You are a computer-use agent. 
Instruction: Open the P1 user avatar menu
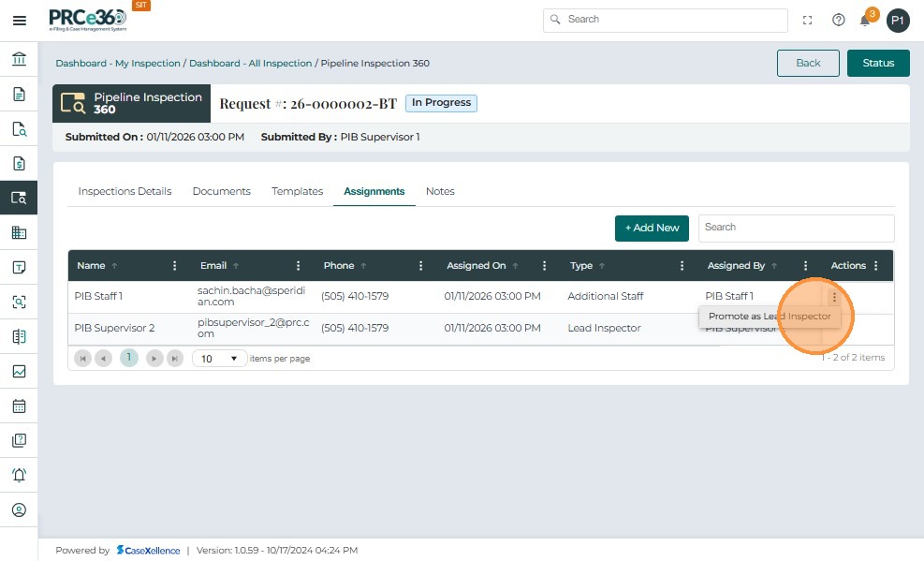pos(897,20)
